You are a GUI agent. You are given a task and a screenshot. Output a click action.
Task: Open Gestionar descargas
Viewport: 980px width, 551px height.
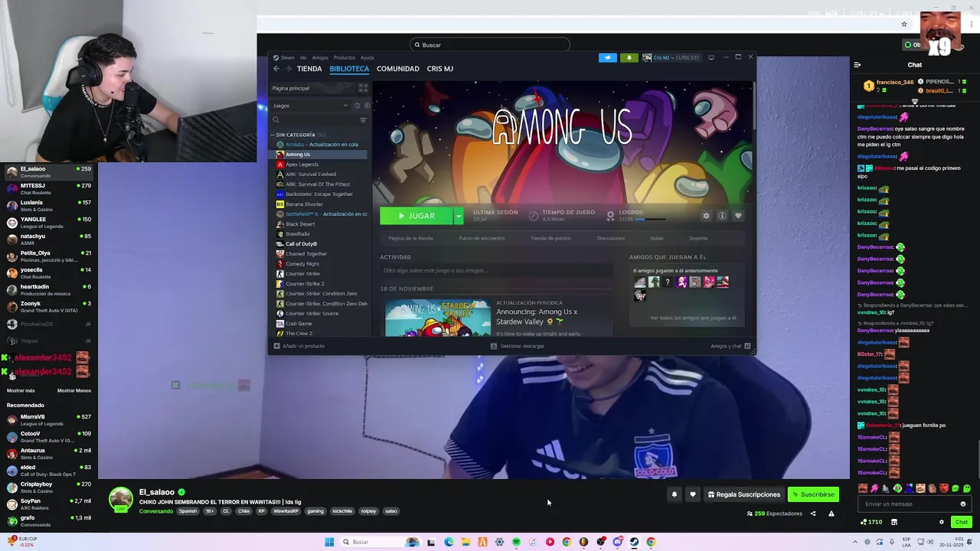pyautogui.click(x=518, y=346)
